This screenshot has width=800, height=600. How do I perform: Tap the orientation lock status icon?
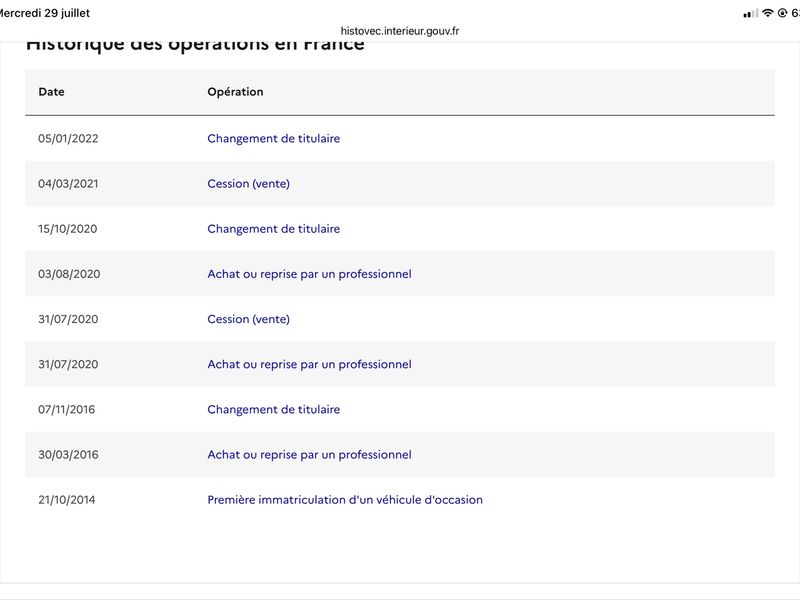pyautogui.click(x=782, y=13)
